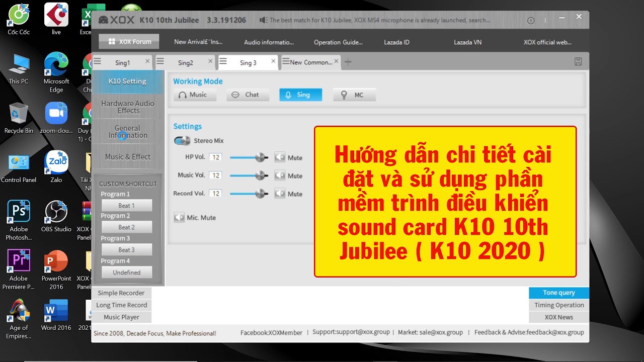Open the Simple Recorder panel

(x=121, y=293)
